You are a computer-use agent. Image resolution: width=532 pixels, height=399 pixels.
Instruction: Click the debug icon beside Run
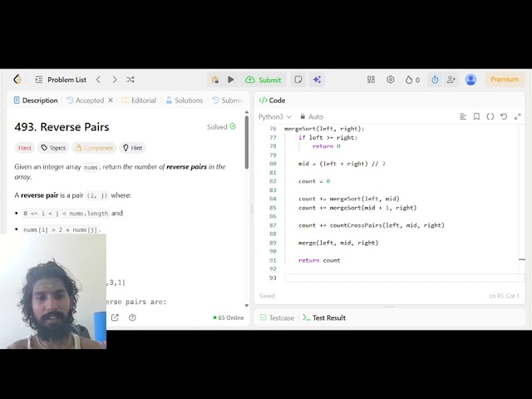215,80
